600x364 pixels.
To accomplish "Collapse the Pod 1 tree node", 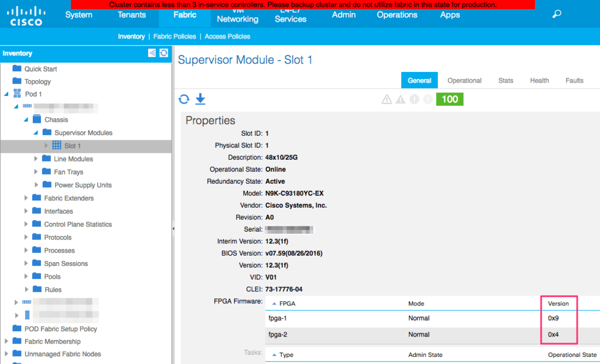I will coord(6,94).
